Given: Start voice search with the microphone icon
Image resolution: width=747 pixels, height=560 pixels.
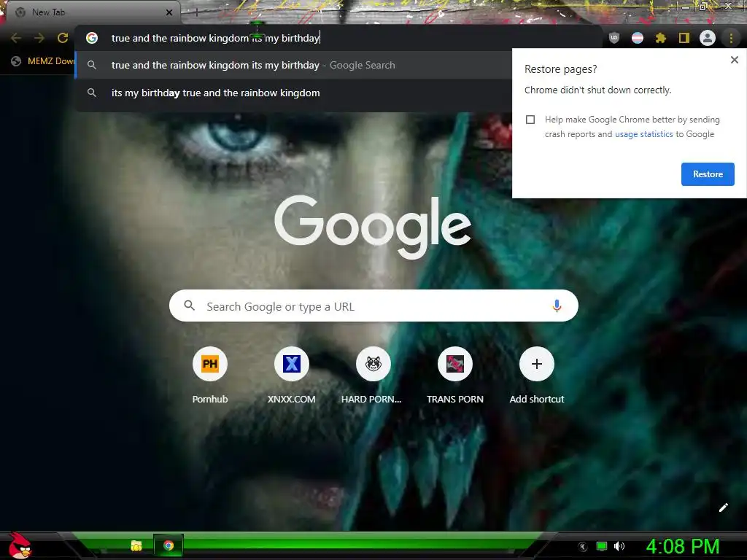Looking at the screenshot, I should [557, 306].
